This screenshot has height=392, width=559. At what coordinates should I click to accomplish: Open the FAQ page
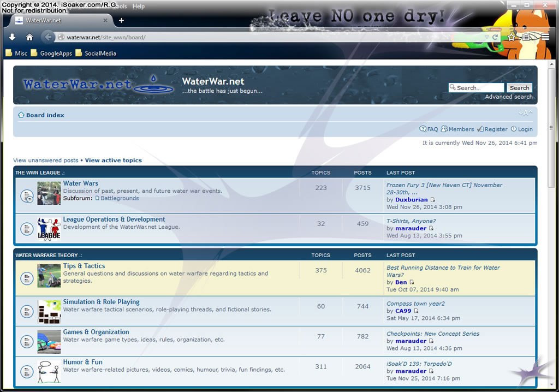click(x=429, y=129)
